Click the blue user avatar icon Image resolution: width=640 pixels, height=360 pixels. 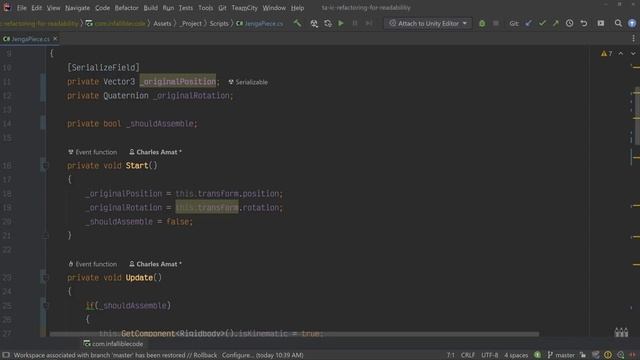pyautogui.click(x=632, y=23)
